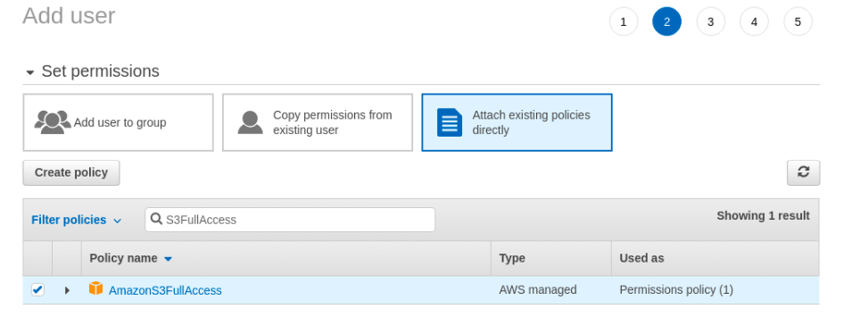
Task: Click the orange AmazonS3FullAccess policy box icon
Action: click(95, 288)
